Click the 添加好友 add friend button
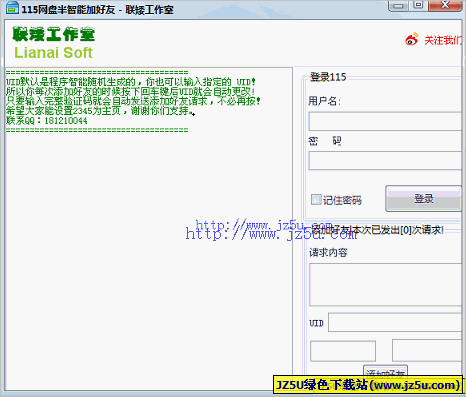The height and width of the screenshot is (397, 466). tap(385, 372)
